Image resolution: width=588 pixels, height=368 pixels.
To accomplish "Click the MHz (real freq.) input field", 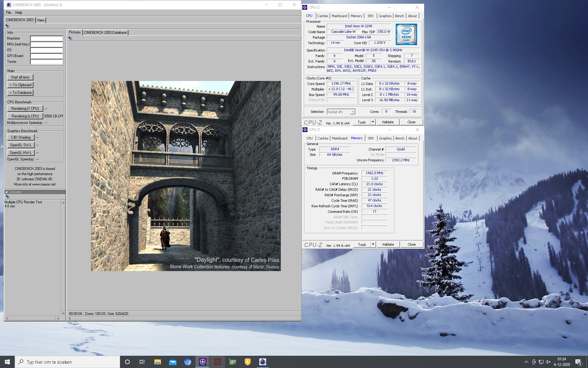I will click(46, 44).
